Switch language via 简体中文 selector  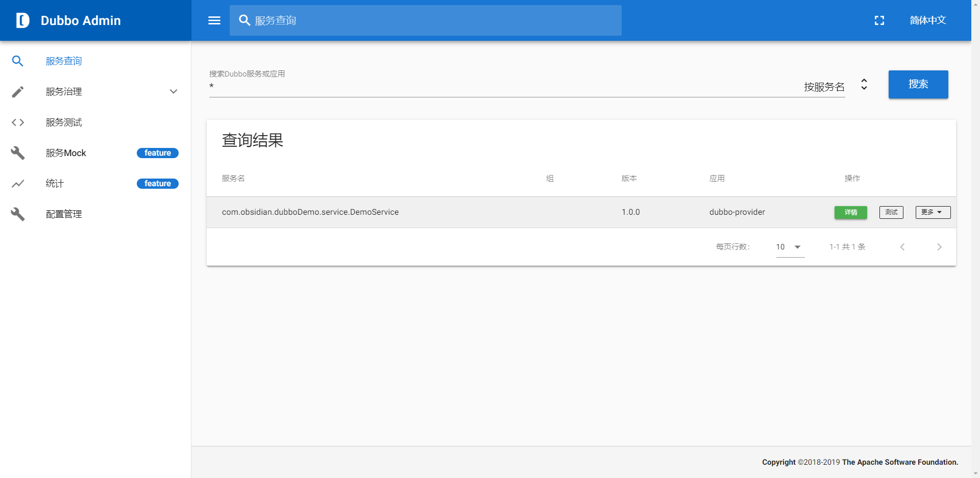(x=928, y=20)
